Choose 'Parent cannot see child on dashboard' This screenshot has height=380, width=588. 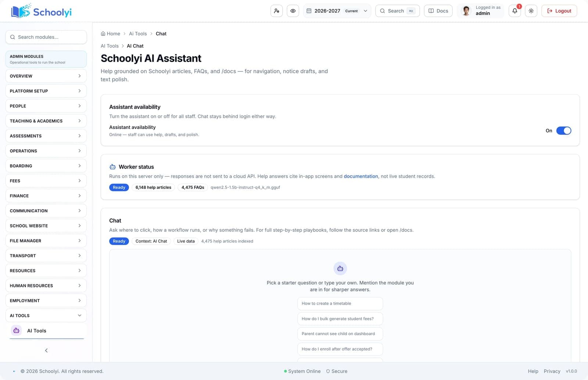[x=340, y=334]
